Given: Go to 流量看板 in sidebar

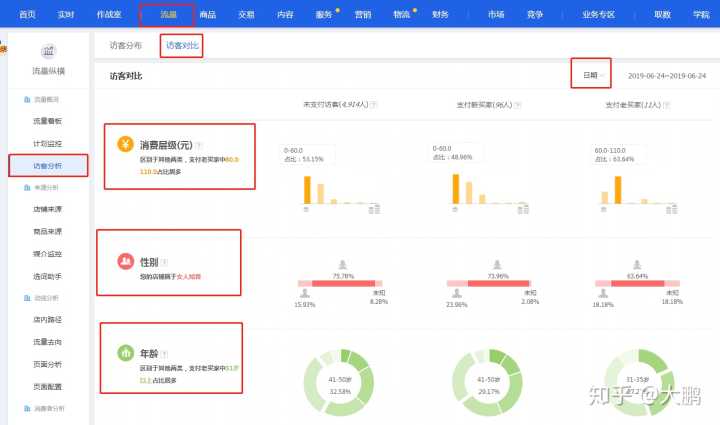Looking at the screenshot, I should click(47, 121).
